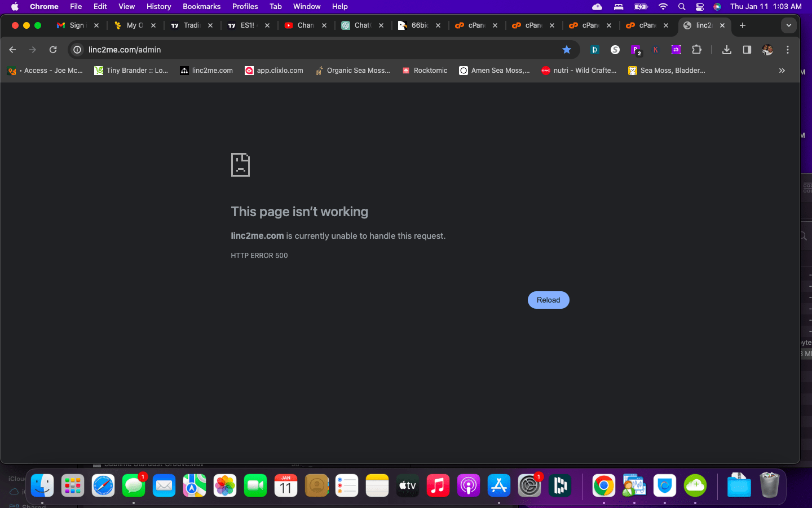Image resolution: width=812 pixels, height=508 pixels.
Task: Click the site information icon
Action: click(78, 50)
